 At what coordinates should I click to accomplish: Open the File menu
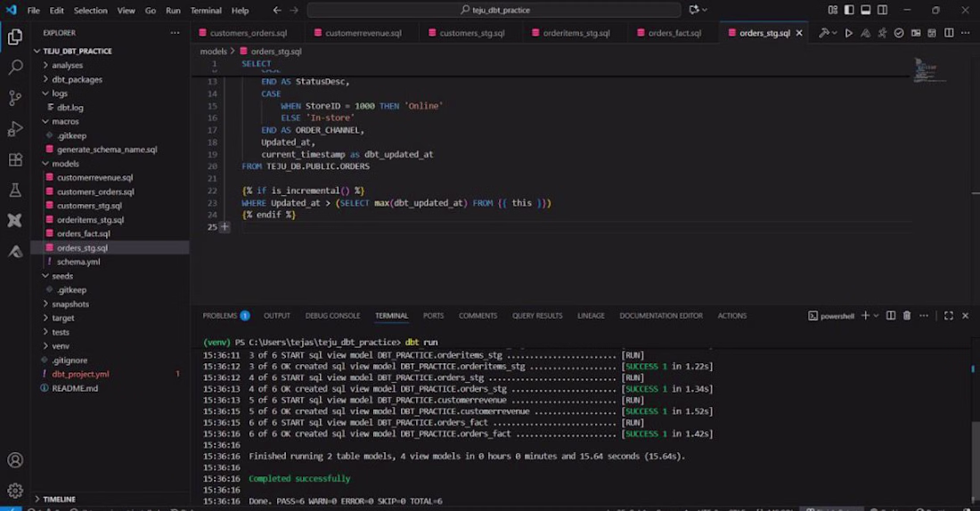coord(34,10)
